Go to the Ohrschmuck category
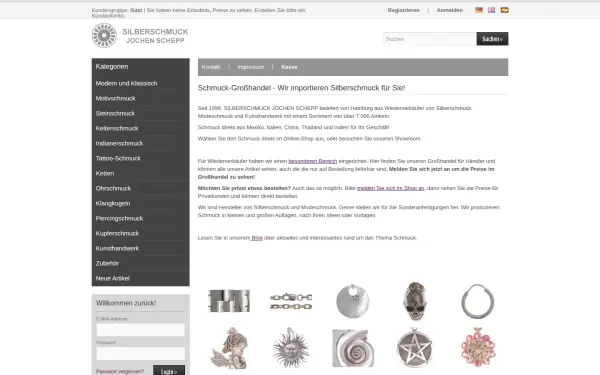Screen dimensions: 600x375 pyautogui.click(x=113, y=188)
